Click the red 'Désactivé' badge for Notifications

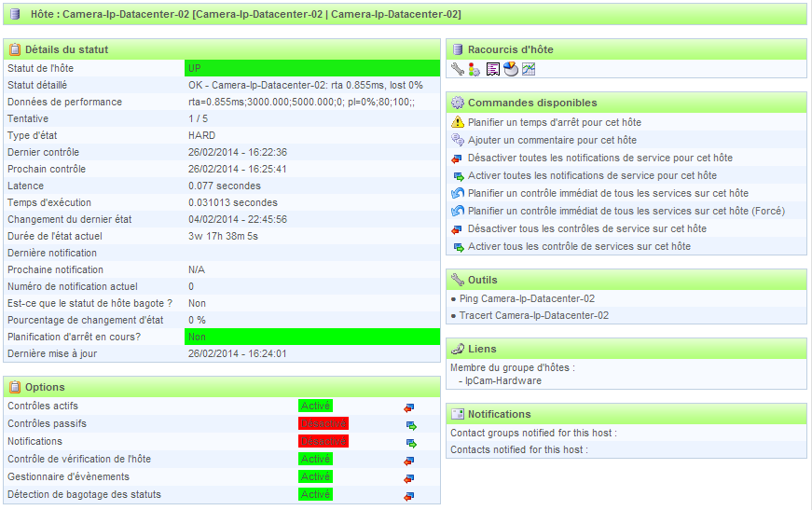click(x=323, y=441)
